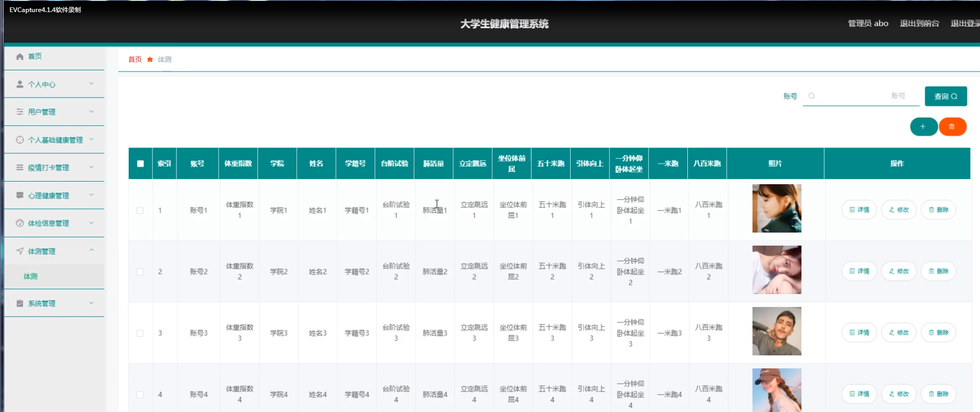This screenshot has width=980, height=412.
Task: Click the home icon in sidebar
Action: (x=20, y=56)
